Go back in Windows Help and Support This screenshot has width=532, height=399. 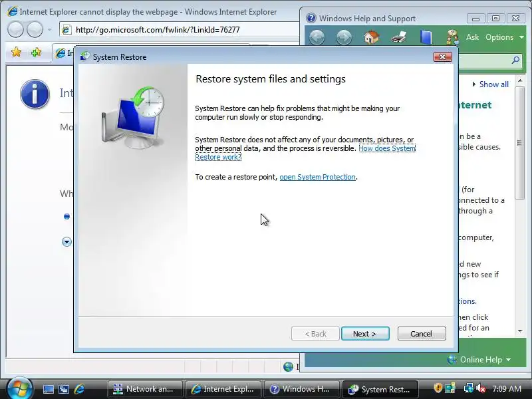pos(317,37)
